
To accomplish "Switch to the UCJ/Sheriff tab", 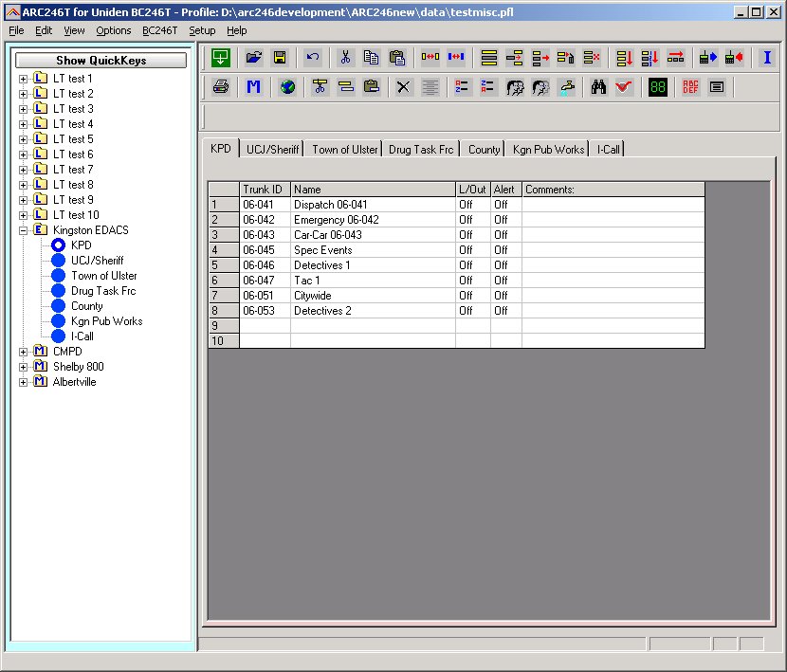I will click(272, 149).
